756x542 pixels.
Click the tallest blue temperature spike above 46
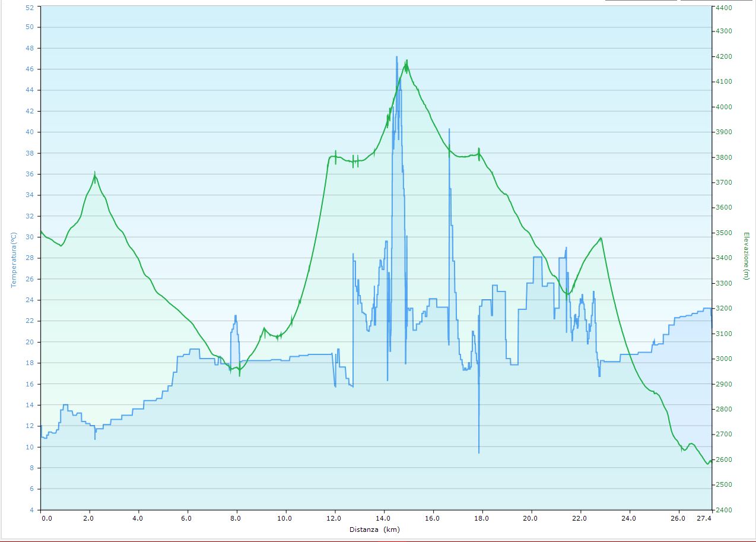point(396,58)
